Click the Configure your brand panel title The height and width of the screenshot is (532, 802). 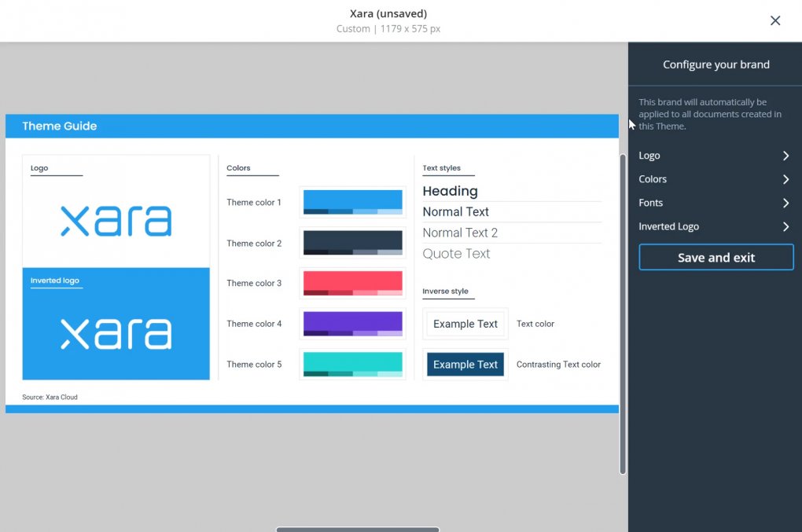tap(716, 64)
